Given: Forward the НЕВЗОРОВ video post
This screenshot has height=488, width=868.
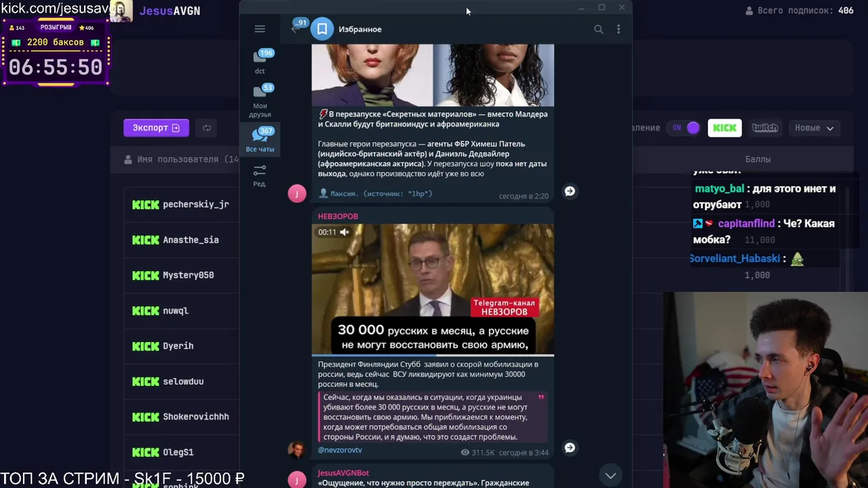Looking at the screenshot, I should (x=570, y=447).
